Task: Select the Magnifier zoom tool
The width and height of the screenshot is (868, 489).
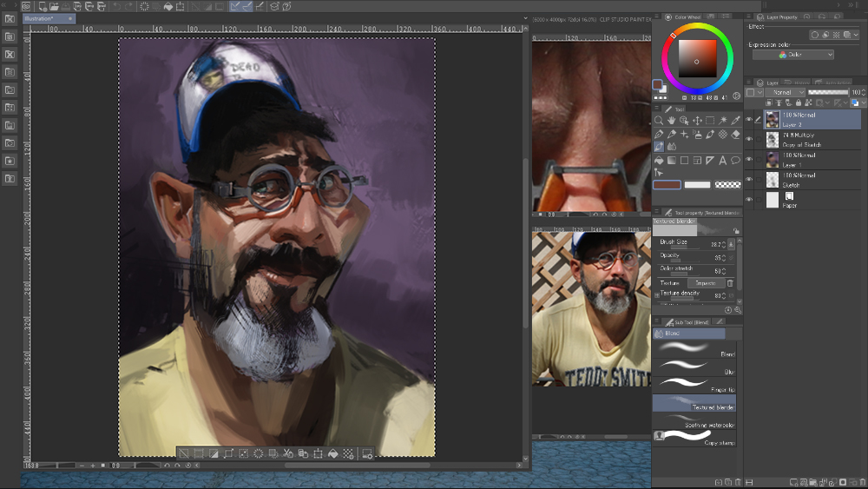Action: pyautogui.click(x=659, y=121)
